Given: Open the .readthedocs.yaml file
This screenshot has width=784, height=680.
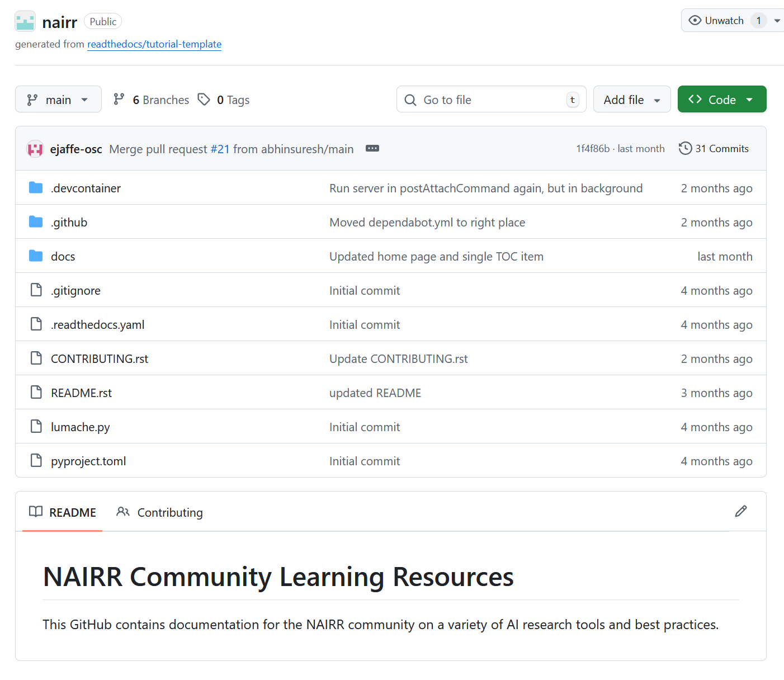Looking at the screenshot, I should point(97,325).
